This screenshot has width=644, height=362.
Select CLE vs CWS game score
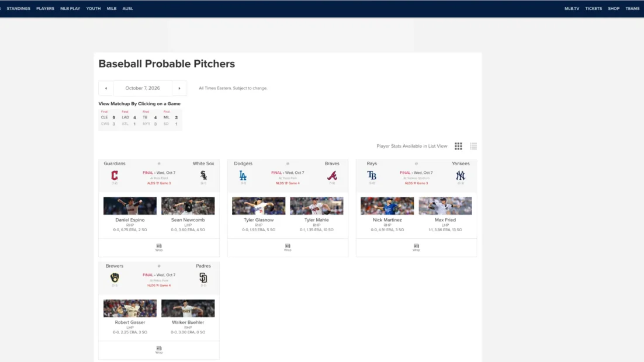109,119
